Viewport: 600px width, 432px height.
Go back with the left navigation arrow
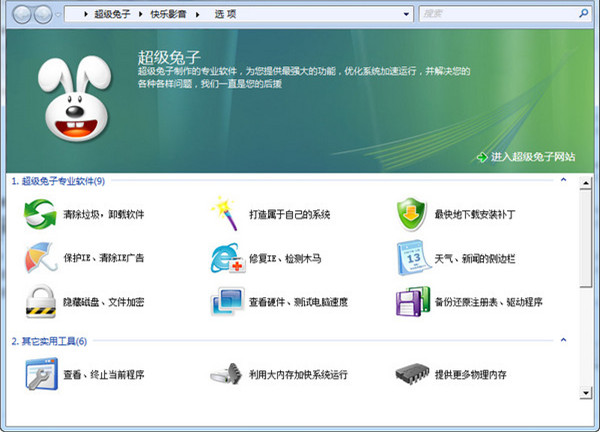click(22, 15)
